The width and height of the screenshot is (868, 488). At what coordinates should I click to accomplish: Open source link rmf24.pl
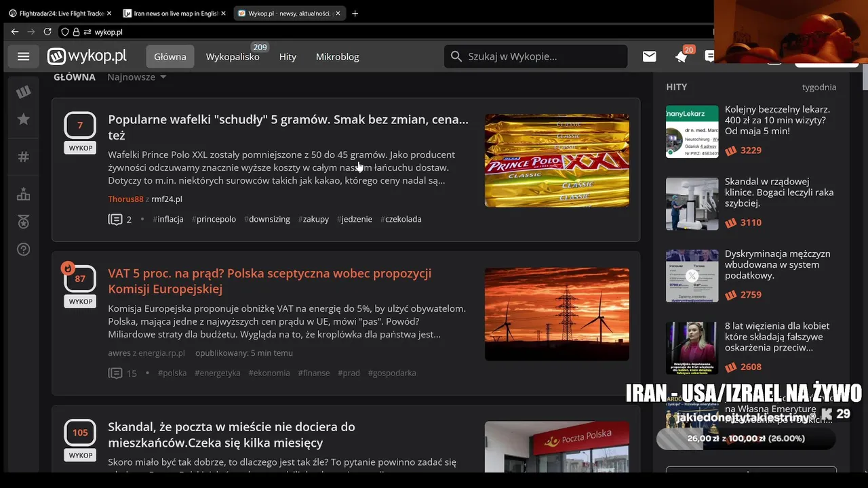point(166,199)
